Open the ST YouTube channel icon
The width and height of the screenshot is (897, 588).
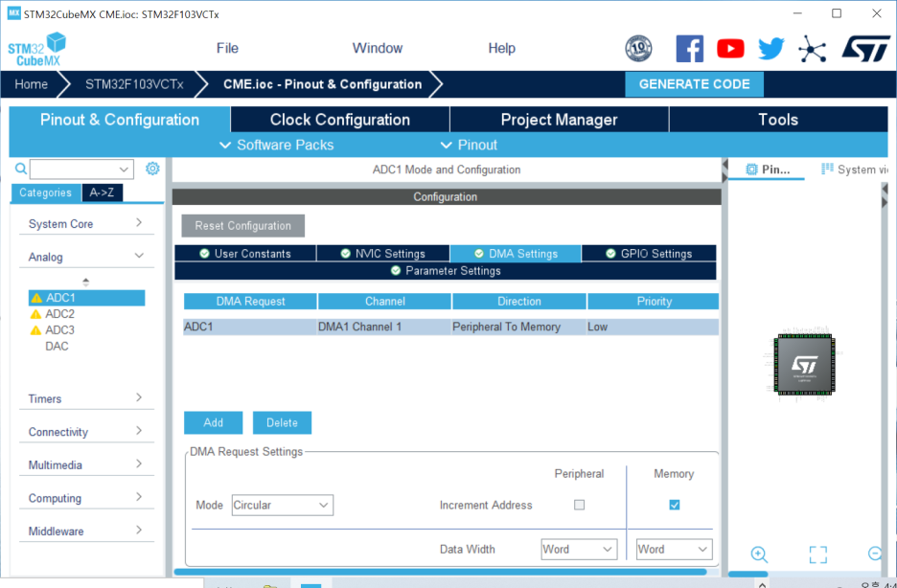coord(730,49)
